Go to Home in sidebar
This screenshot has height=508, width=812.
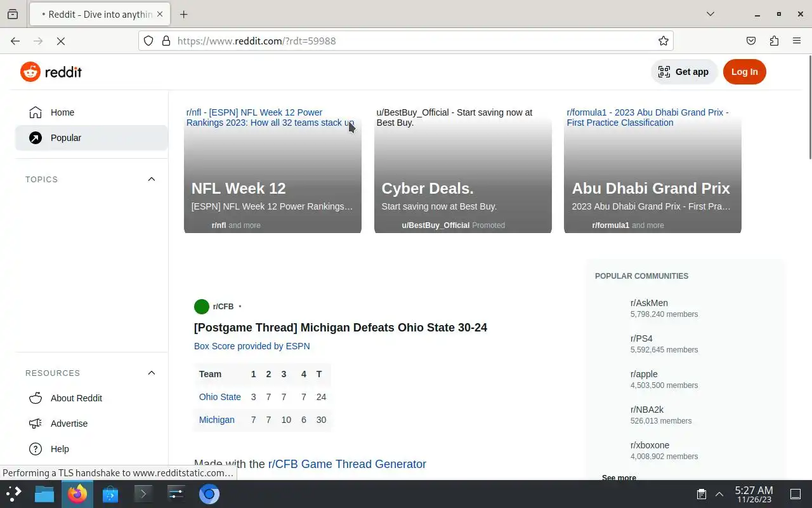tap(91, 112)
